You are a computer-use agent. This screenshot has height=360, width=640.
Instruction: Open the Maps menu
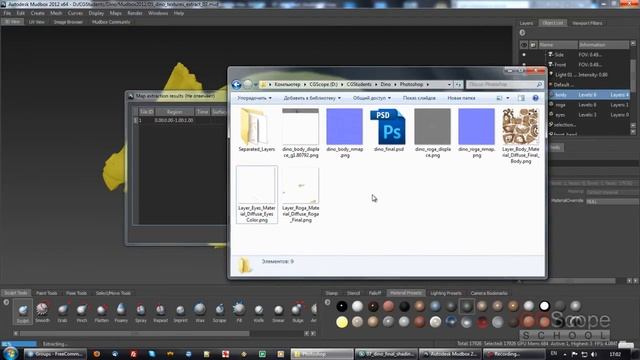click(116, 13)
